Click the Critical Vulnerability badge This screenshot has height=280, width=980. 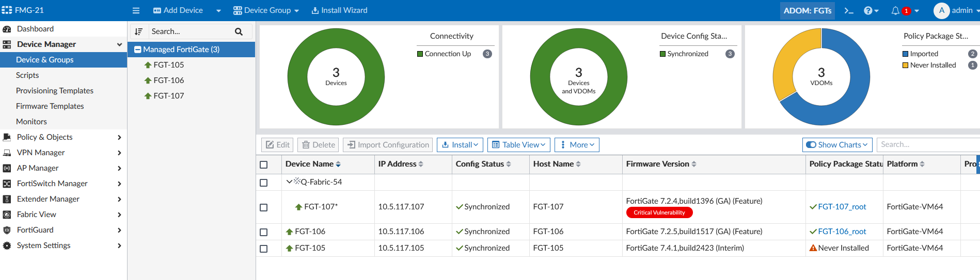[x=659, y=212]
